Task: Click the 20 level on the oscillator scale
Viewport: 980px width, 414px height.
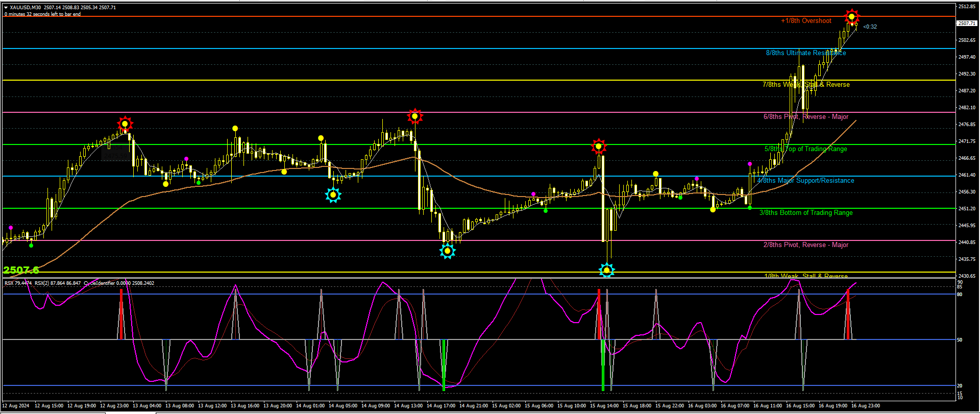Action: [x=960, y=386]
